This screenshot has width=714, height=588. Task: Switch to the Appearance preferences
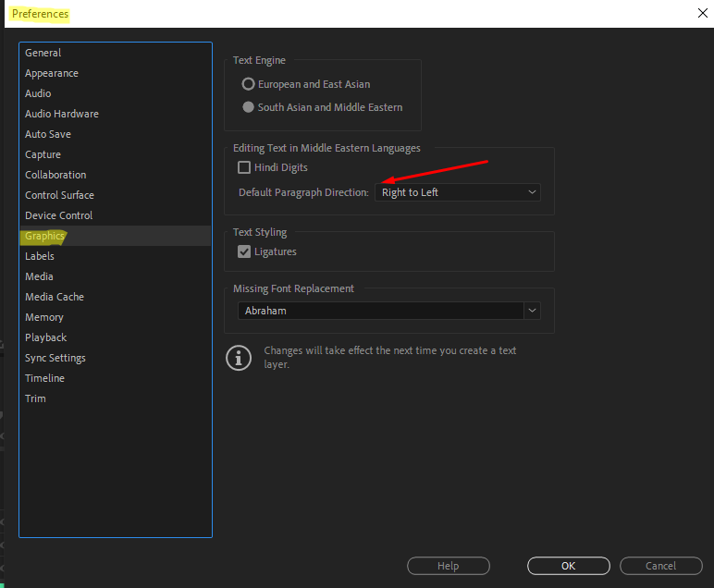pyautogui.click(x=52, y=73)
